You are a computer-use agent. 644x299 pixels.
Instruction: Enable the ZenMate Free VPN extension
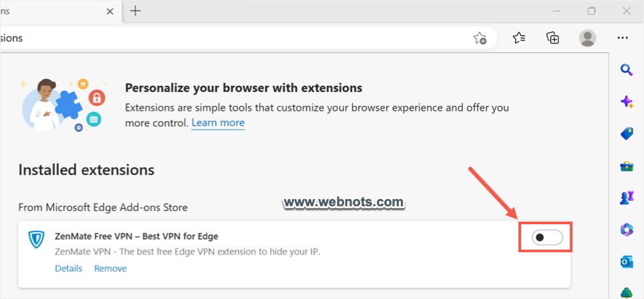[x=547, y=237]
